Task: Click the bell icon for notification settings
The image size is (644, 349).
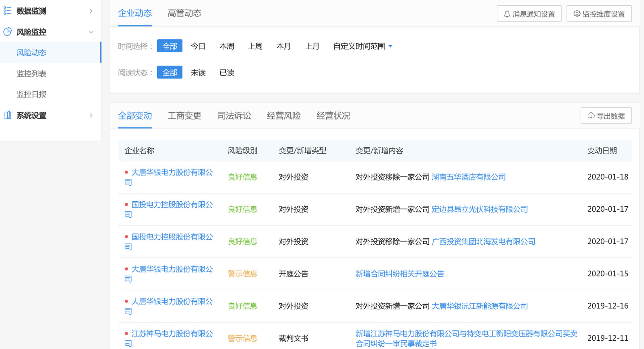Action: pyautogui.click(x=507, y=14)
